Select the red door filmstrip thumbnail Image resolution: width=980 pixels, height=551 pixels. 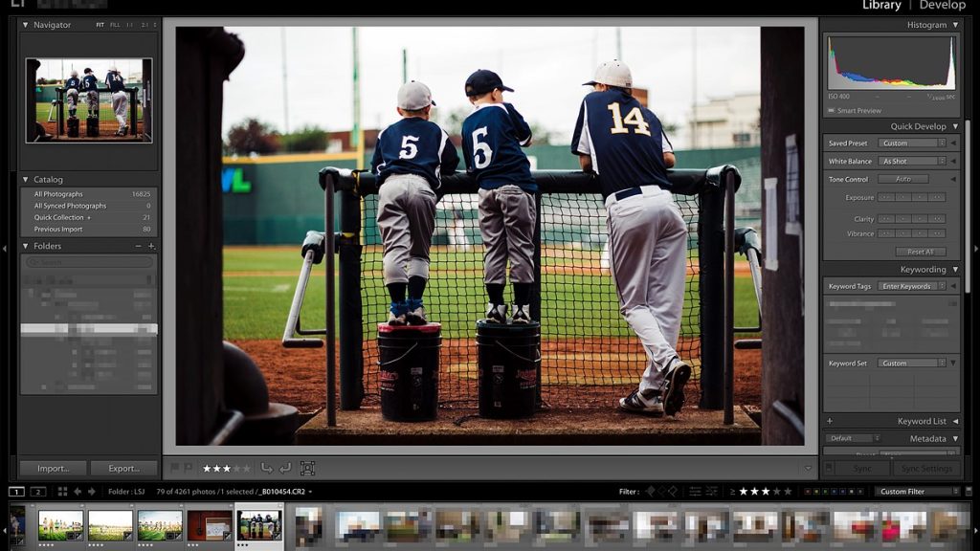coord(210,525)
